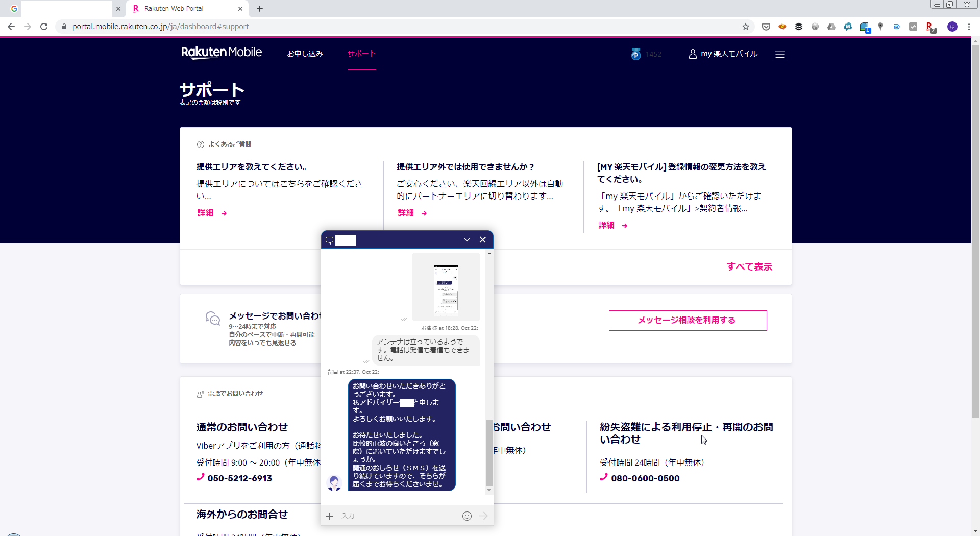This screenshot has height=536, width=980.
Task: Click the 提供エリアを教えてください heading
Action: pyautogui.click(x=252, y=167)
